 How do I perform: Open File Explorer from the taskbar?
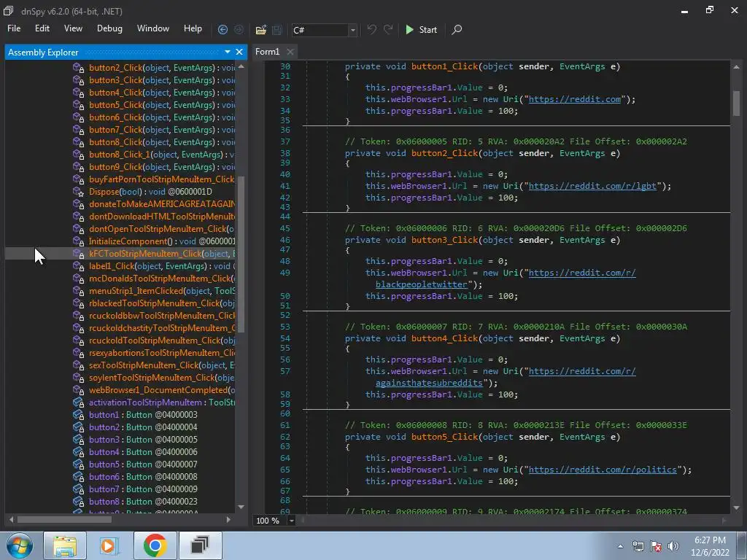coord(65,545)
